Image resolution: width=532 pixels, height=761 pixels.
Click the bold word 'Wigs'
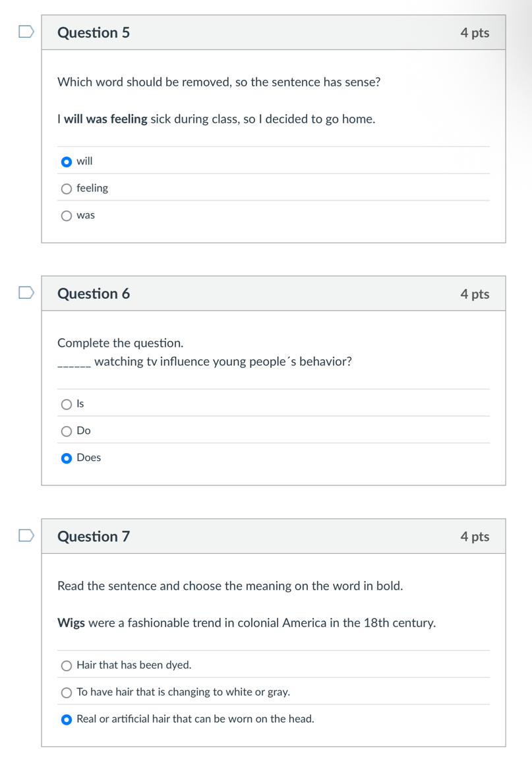(71, 623)
